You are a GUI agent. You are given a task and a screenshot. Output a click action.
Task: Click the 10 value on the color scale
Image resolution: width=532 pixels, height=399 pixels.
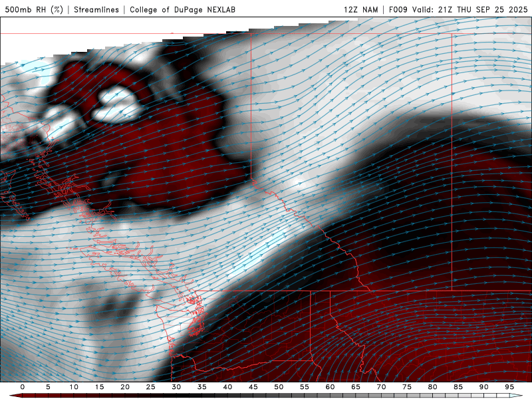(x=74, y=387)
